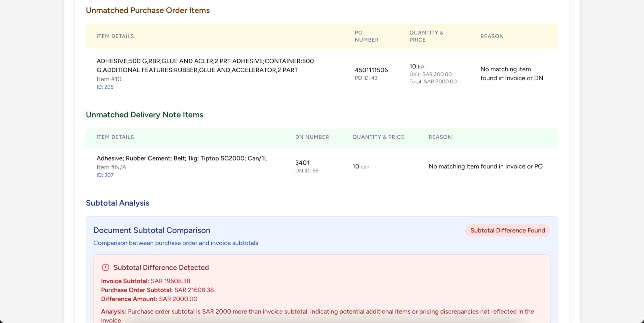Click the 10 can quantity value

361,166
